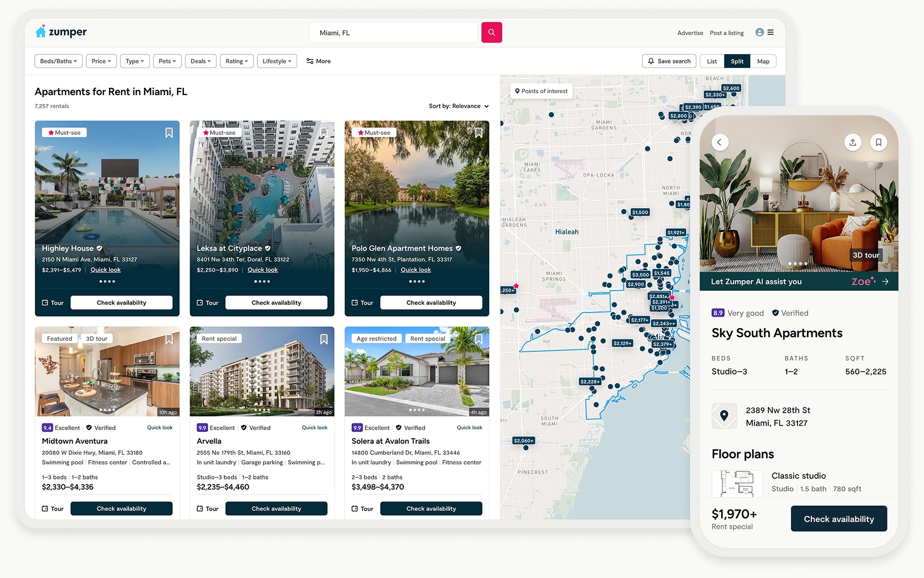This screenshot has height=578, width=924.
Task: Click the Polo Glen photo carousel dots
Action: pos(417,282)
